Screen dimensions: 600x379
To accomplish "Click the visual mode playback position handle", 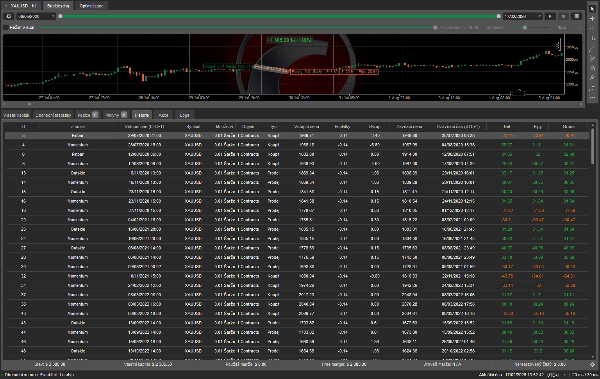I will (x=435, y=28).
